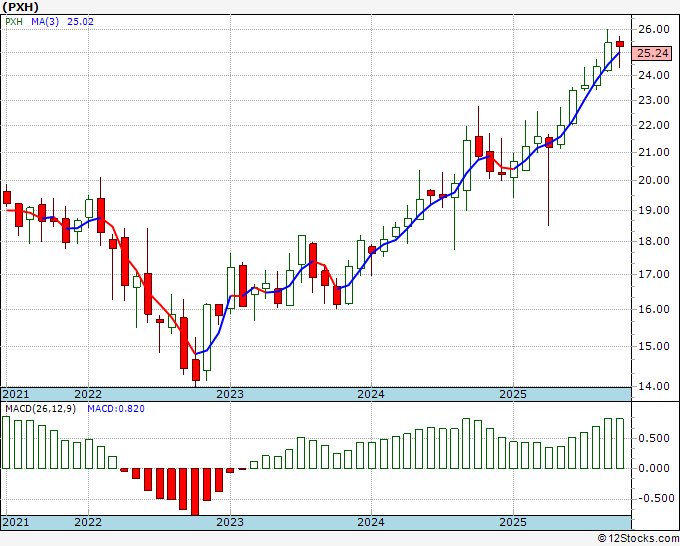Click the 0.000 MACD axis label
This screenshot has width=680, height=546.
pos(654,468)
